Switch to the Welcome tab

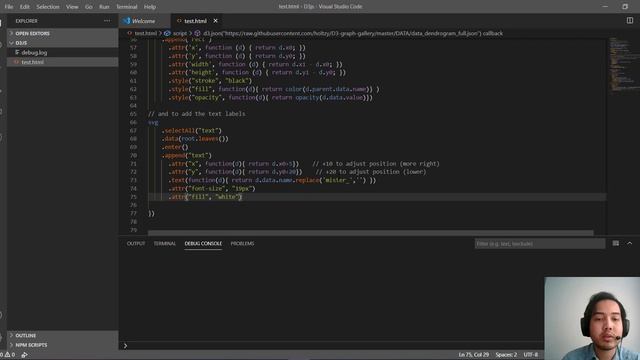[145, 21]
